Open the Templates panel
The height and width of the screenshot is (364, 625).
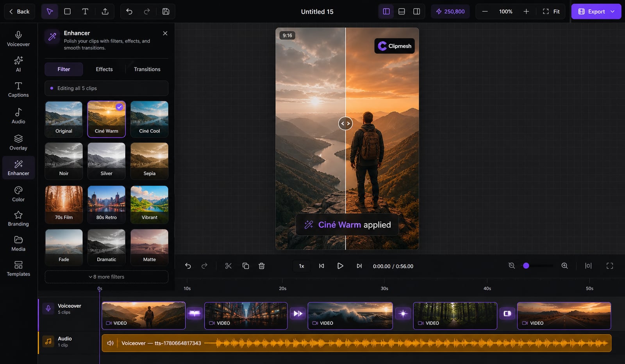(18, 269)
